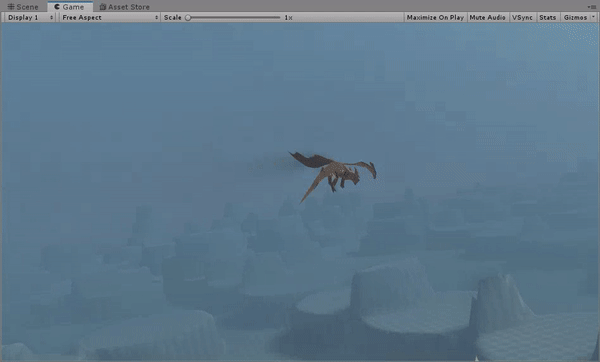Toggle VSync option

pos(522,17)
